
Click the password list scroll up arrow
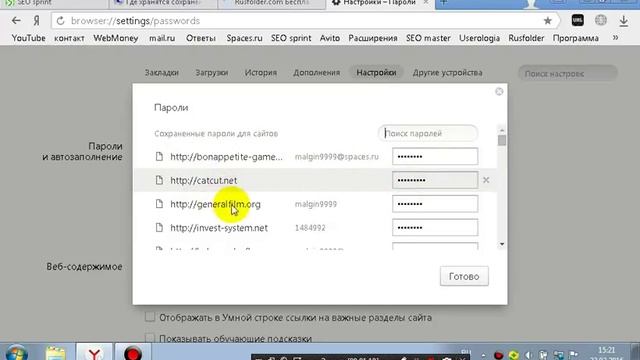(x=502, y=130)
